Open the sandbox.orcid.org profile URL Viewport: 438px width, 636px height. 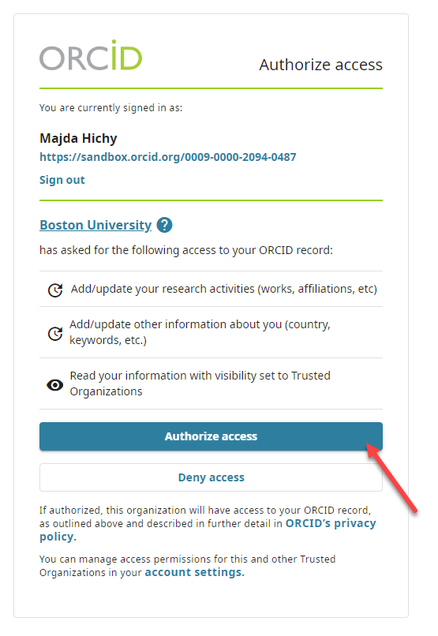click(168, 157)
